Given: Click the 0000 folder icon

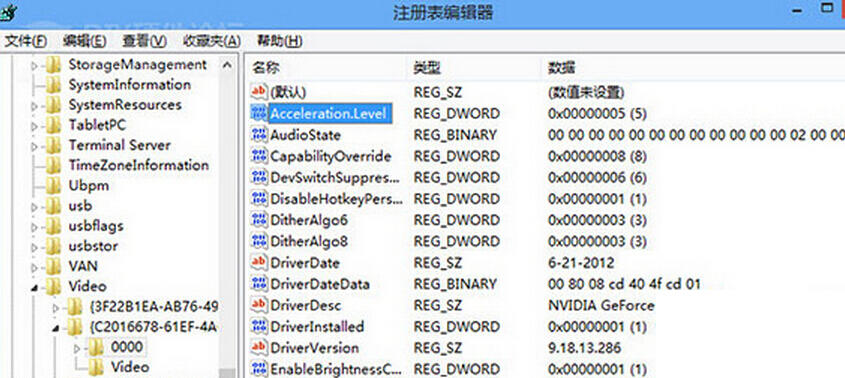Looking at the screenshot, I should tap(96, 347).
